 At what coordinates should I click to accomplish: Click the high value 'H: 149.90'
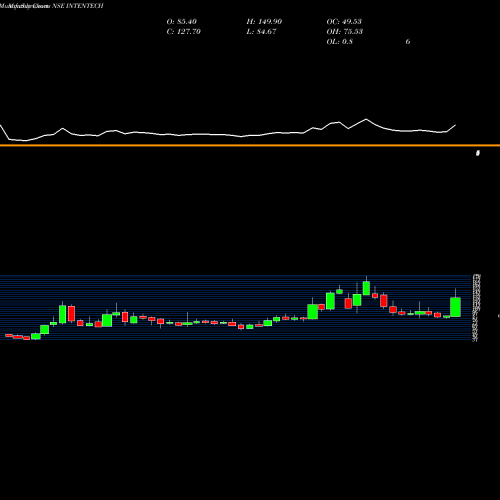coord(264,22)
